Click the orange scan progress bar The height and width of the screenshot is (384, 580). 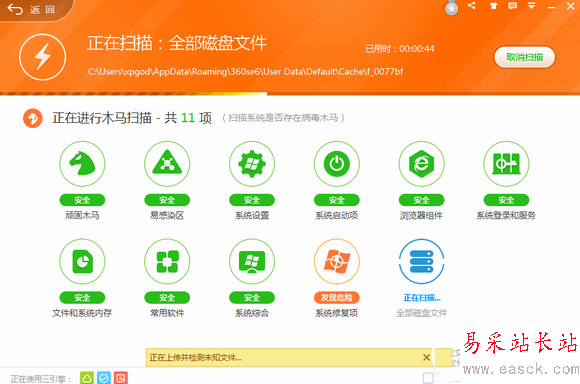133,94
